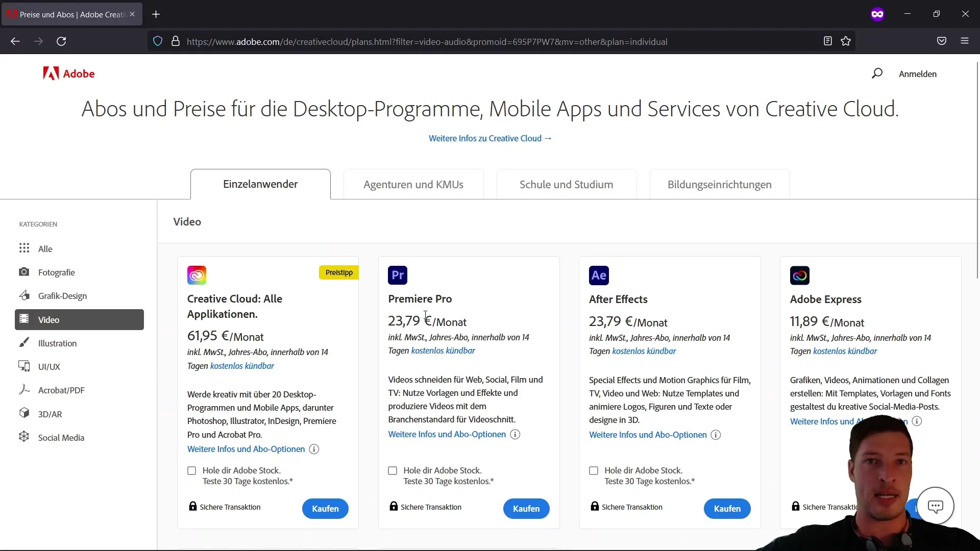
Task: Check Adobe Stock box in Premiere Pro card
Action: click(393, 470)
